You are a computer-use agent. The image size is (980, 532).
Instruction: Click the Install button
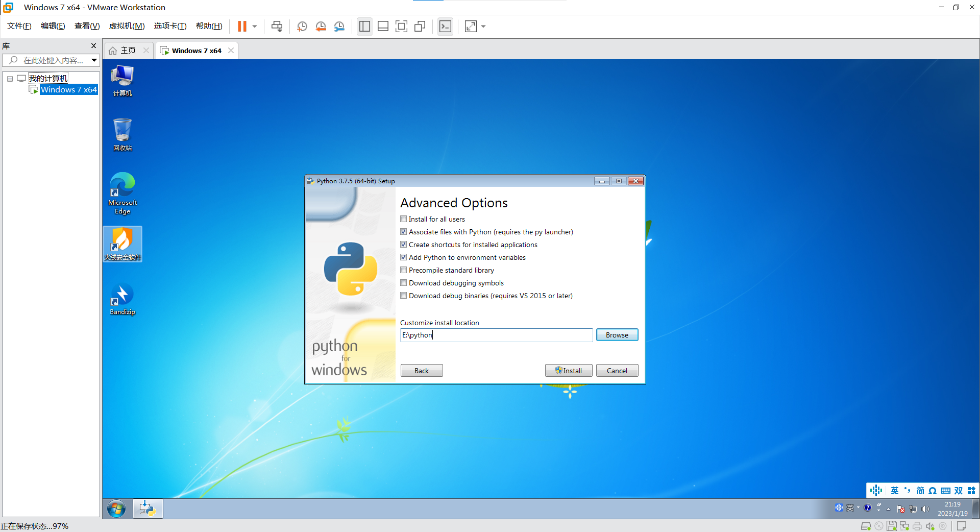pyautogui.click(x=569, y=371)
